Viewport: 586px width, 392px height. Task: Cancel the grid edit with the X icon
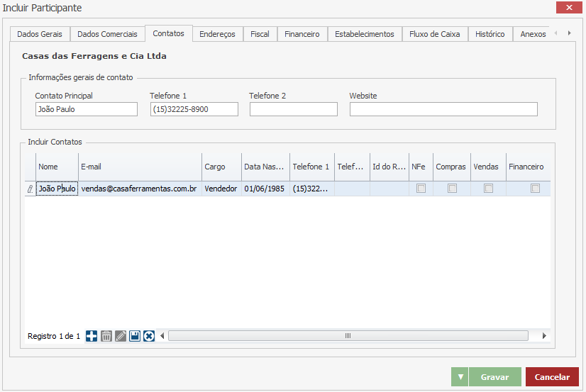149,336
